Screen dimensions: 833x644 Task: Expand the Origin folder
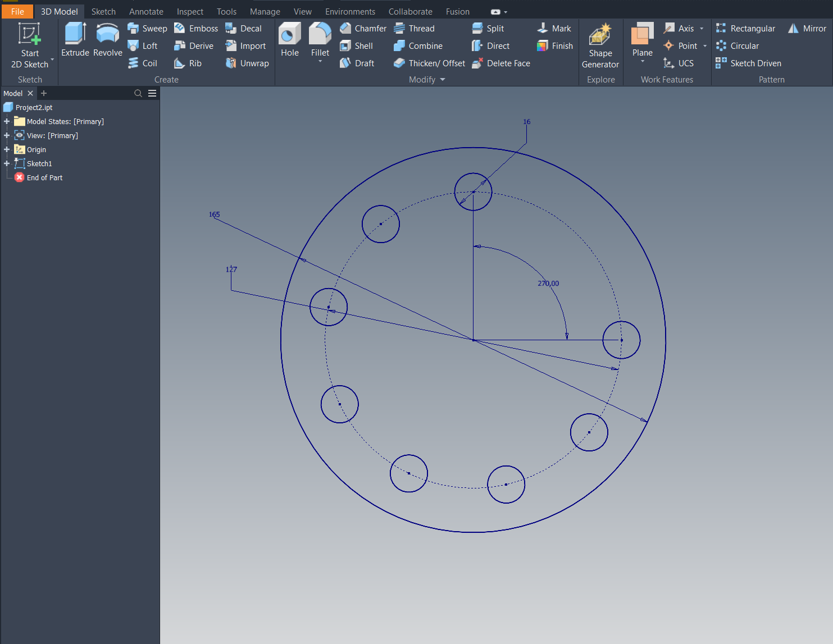7,149
